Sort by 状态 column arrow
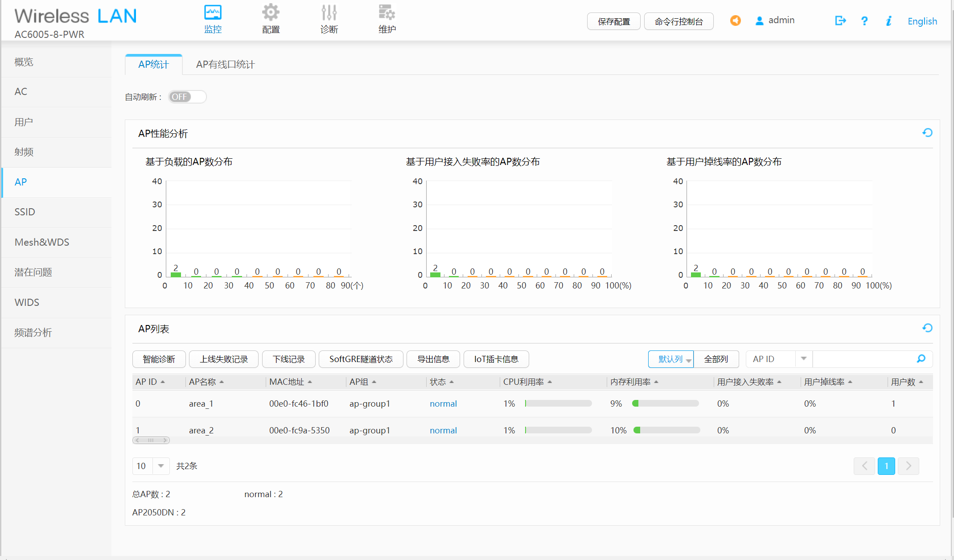 (452, 382)
